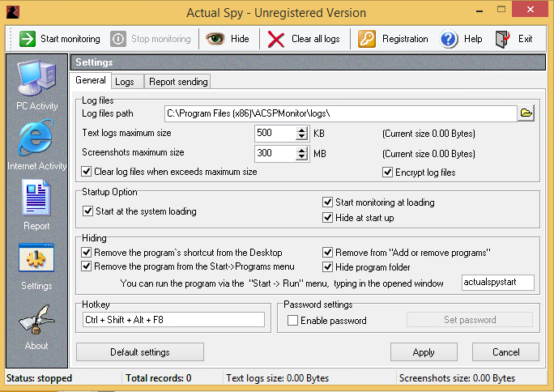554x392 pixels.
Task: Switch to the Report sending tab
Action: [x=178, y=82]
